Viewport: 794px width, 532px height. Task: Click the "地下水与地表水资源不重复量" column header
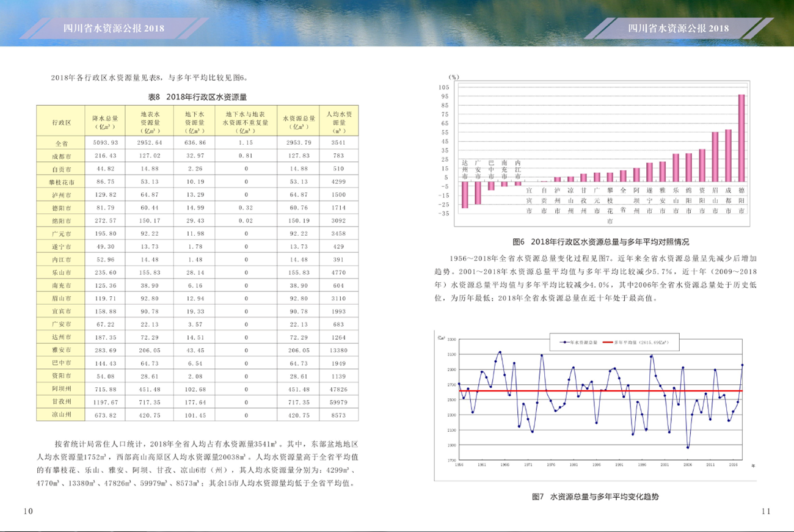245,122
